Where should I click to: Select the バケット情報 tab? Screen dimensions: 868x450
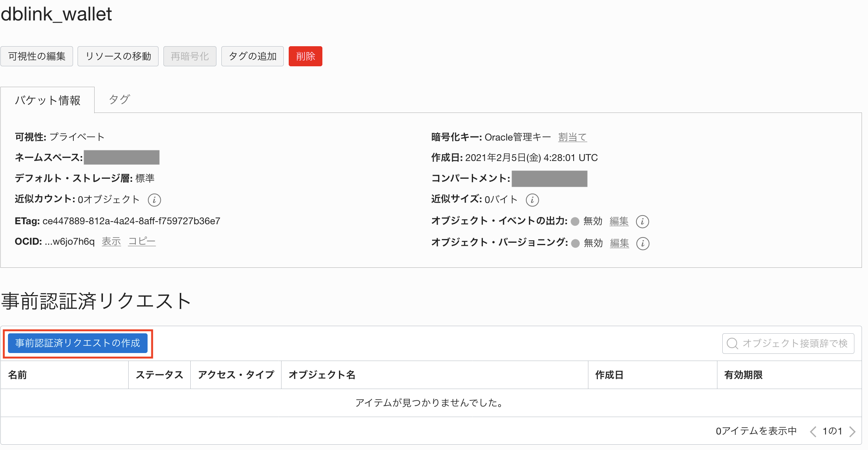click(x=47, y=100)
